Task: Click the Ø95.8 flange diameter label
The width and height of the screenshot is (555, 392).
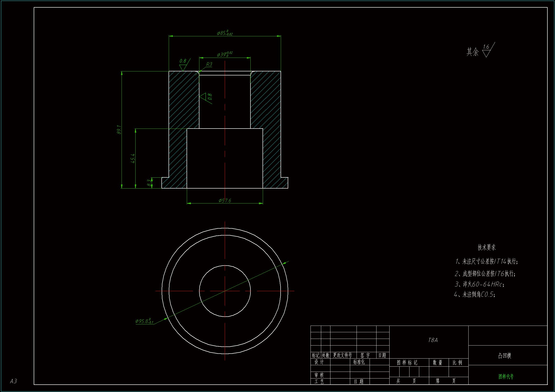Action: point(144,321)
